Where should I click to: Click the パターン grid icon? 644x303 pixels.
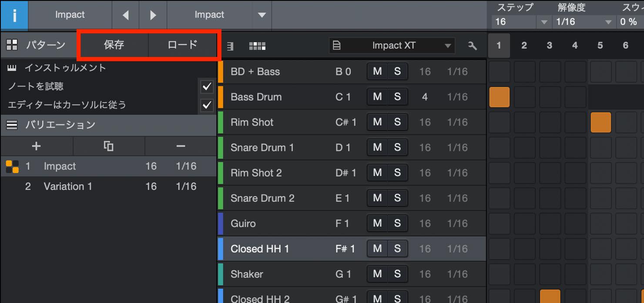click(12, 44)
